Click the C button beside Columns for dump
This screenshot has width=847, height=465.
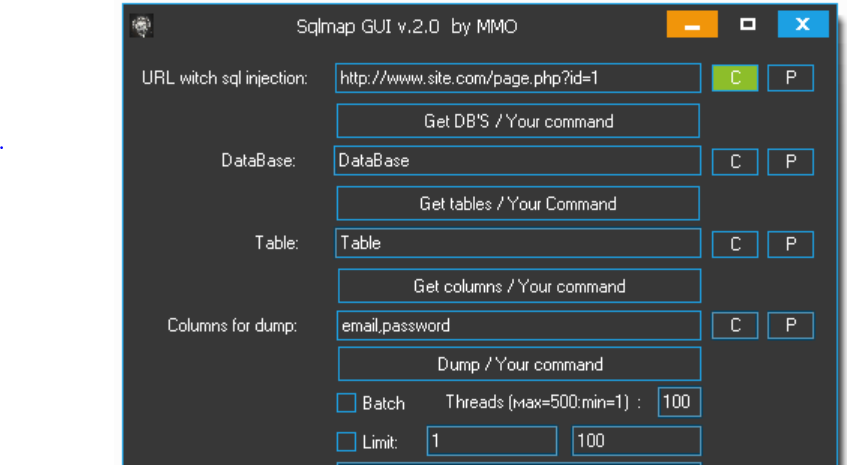735,325
